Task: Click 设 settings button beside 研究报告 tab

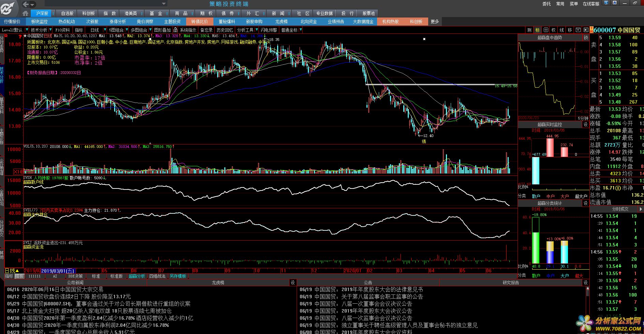Action: [586, 283]
